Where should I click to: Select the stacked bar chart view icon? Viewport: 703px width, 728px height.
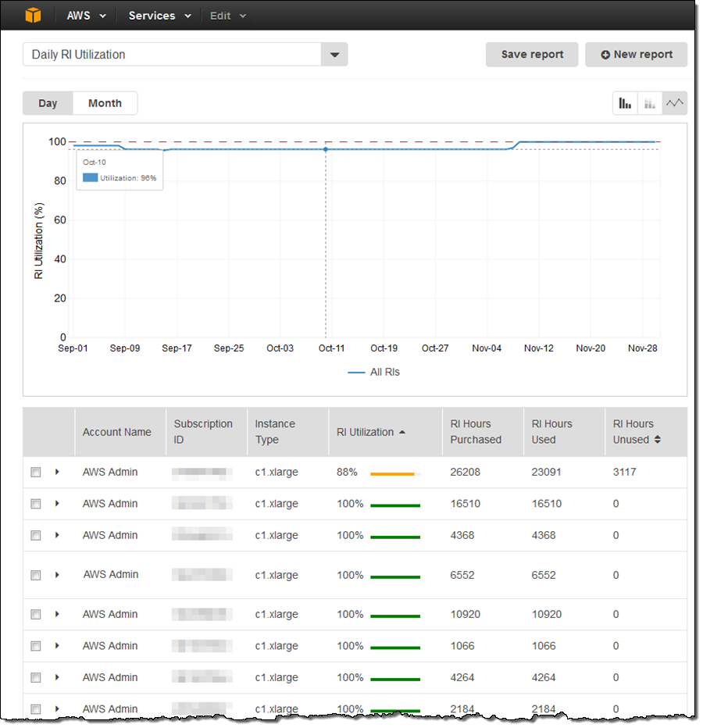point(649,102)
